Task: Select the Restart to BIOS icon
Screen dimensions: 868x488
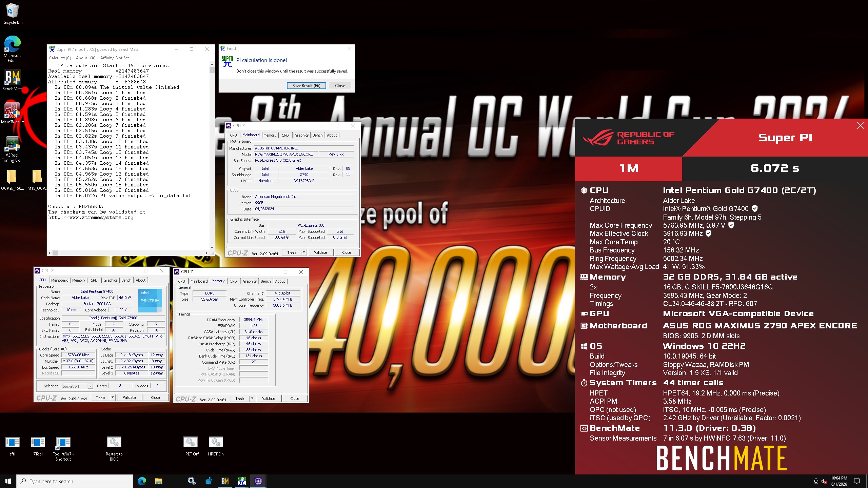Action: [x=114, y=448]
